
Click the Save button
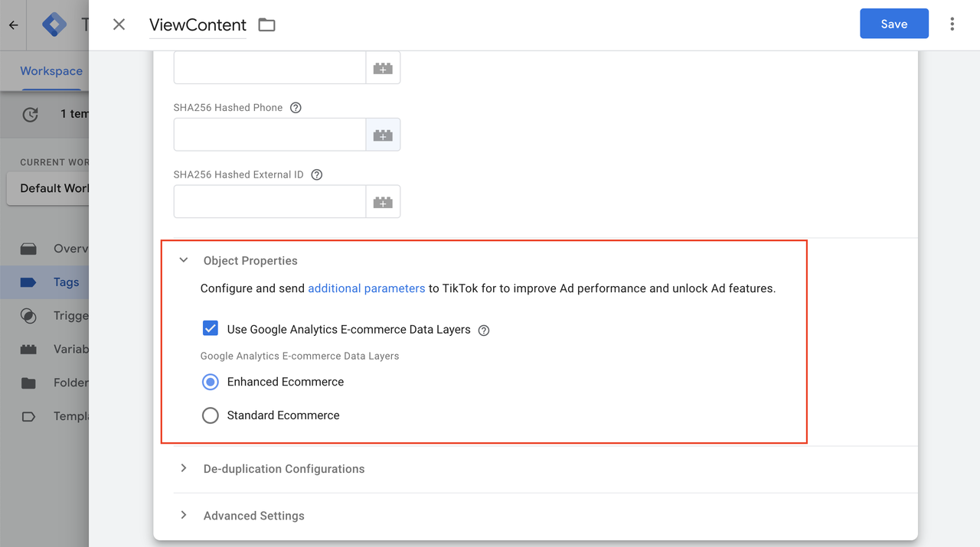click(x=893, y=24)
